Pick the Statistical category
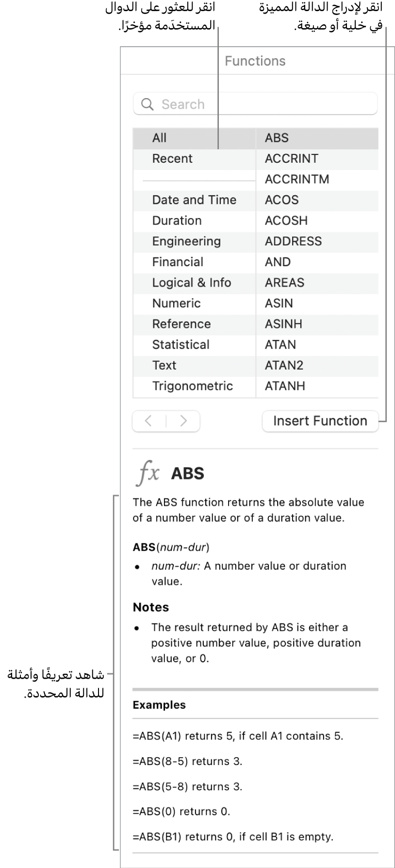The image size is (395, 868). (x=181, y=345)
